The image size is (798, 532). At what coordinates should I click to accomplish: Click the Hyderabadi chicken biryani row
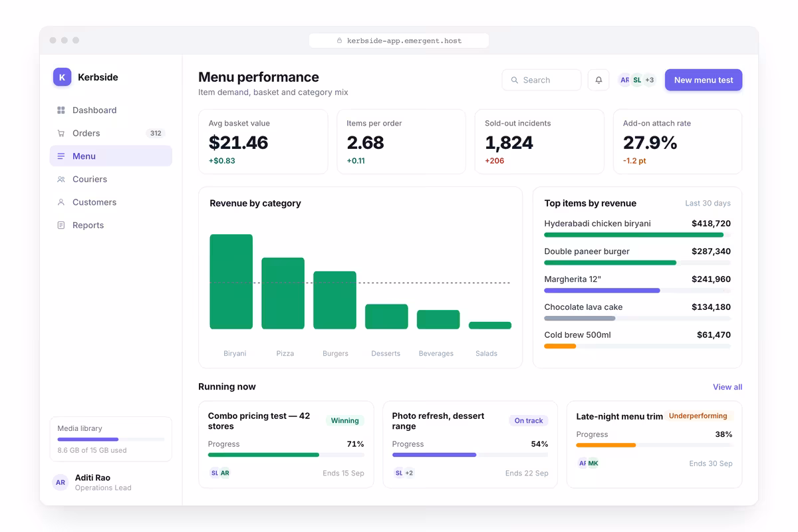638,227
